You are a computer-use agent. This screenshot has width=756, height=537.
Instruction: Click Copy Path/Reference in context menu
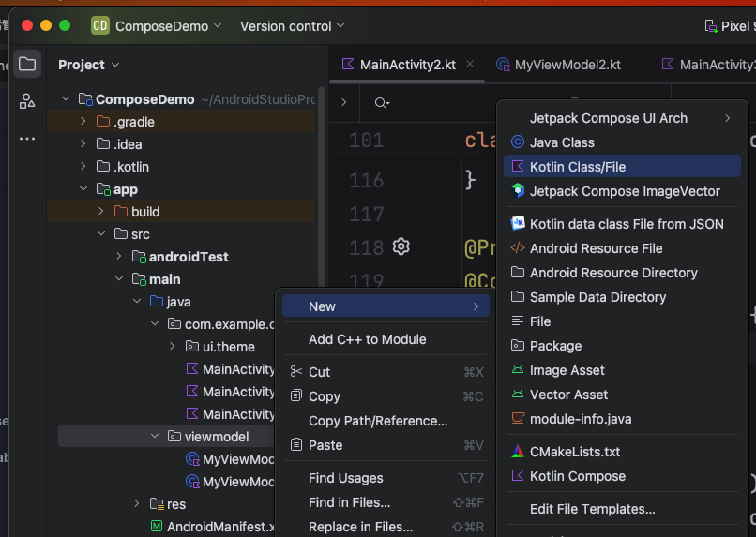coord(377,421)
